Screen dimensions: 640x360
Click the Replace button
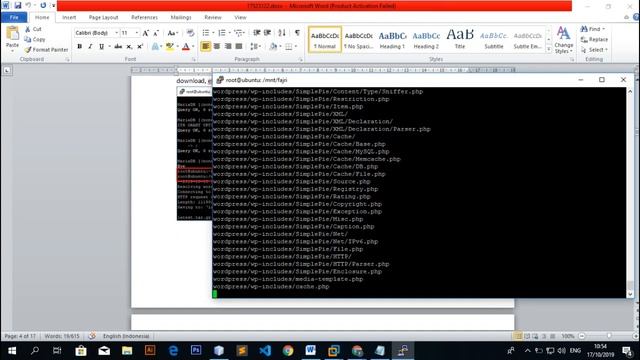click(594, 40)
